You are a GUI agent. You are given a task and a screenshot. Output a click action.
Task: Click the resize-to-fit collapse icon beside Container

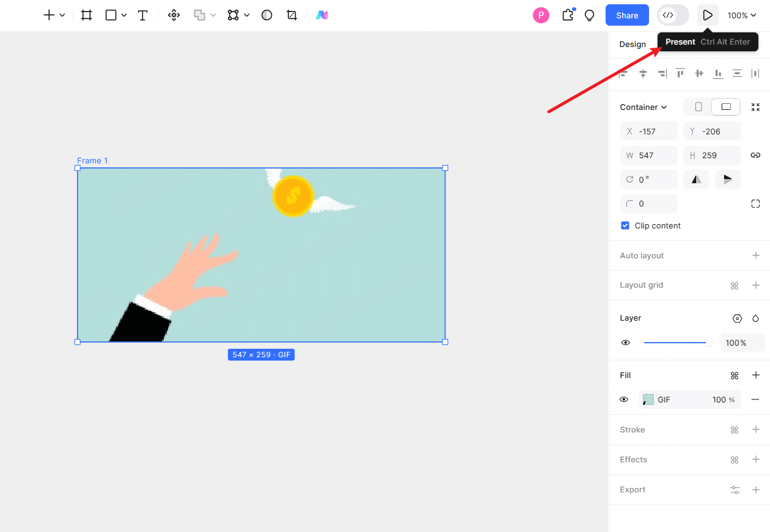pyautogui.click(x=755, y=107)
